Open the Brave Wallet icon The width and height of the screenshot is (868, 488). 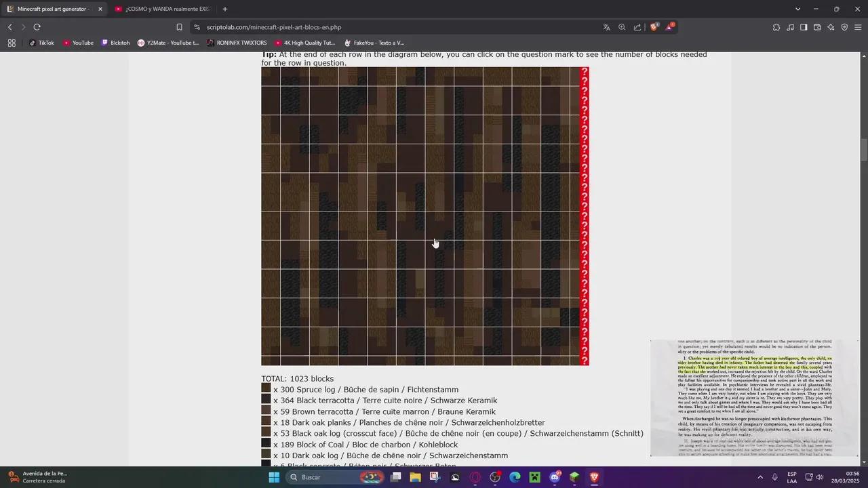[817, 27]
